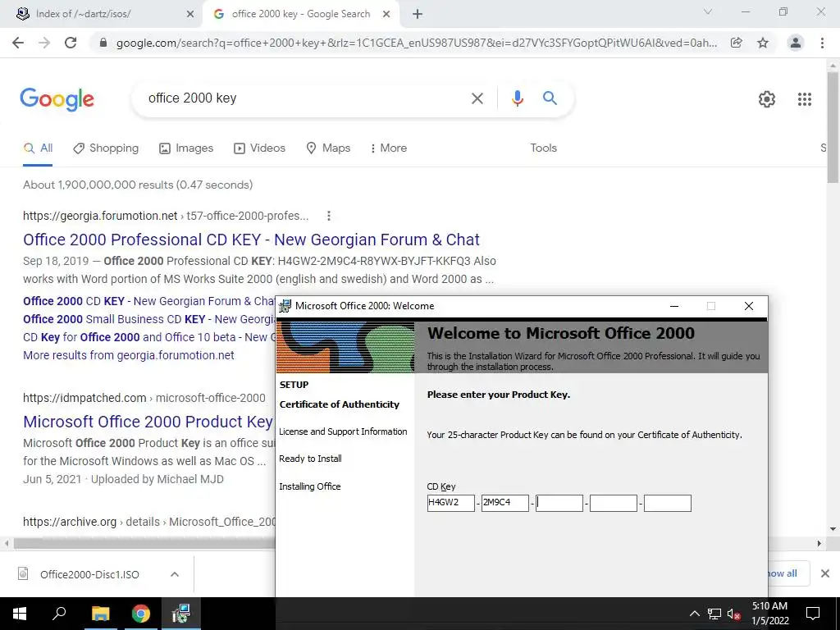Viewport: 840px width, 630px height.
Task: Open the Chrome profile avatar menu
Action: pyautogui.click(x=796, y=43)
